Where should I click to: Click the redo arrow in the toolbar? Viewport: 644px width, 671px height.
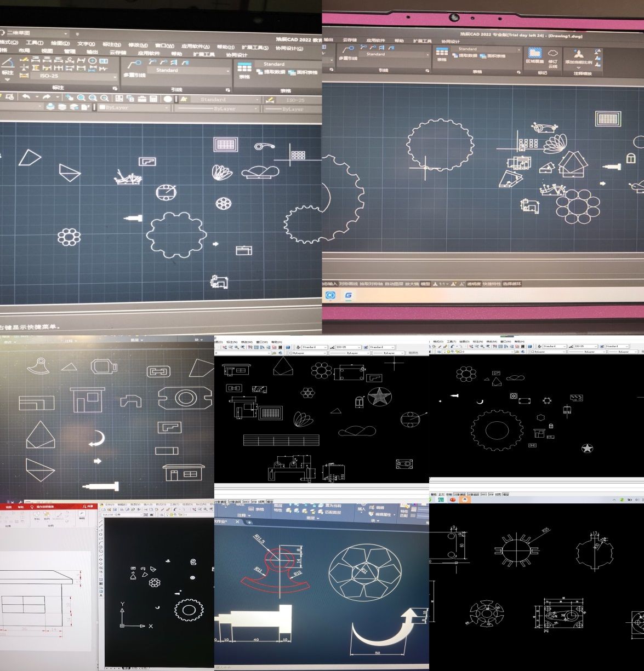tap(47, 98)
